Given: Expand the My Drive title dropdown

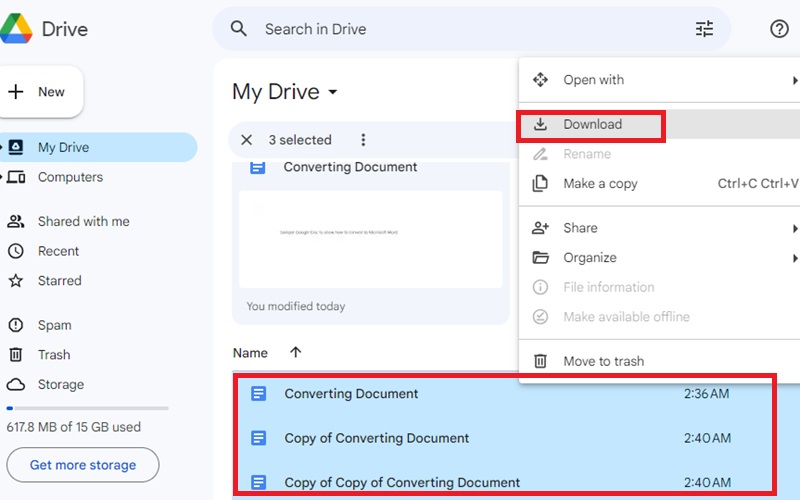Looking at the screenshot, I should tap(333, 92).
